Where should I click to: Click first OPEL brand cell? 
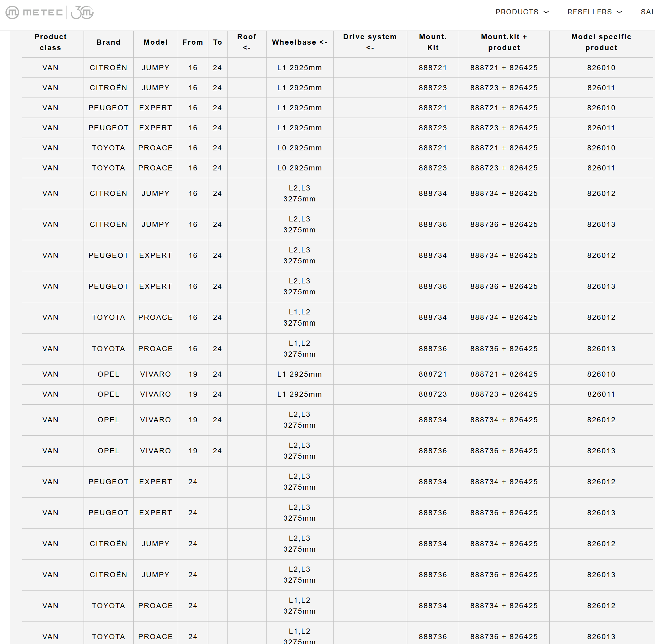click(108, 374)
